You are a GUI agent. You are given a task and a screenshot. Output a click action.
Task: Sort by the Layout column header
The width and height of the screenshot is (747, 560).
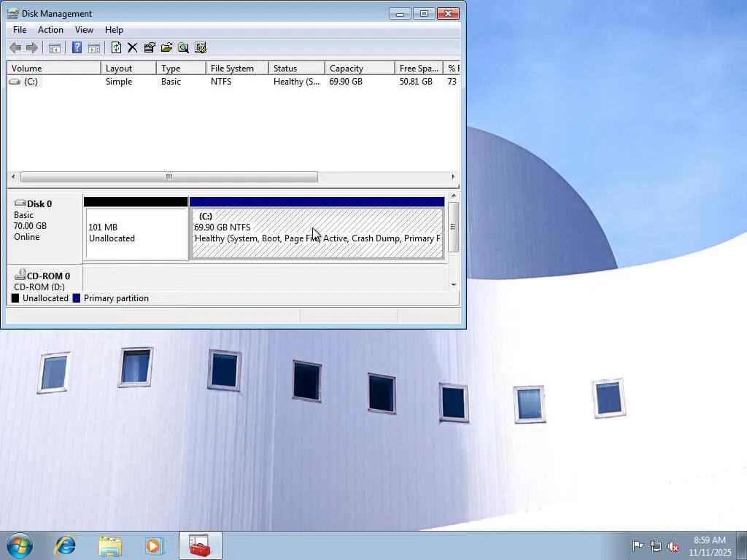(x=128, y=68)
